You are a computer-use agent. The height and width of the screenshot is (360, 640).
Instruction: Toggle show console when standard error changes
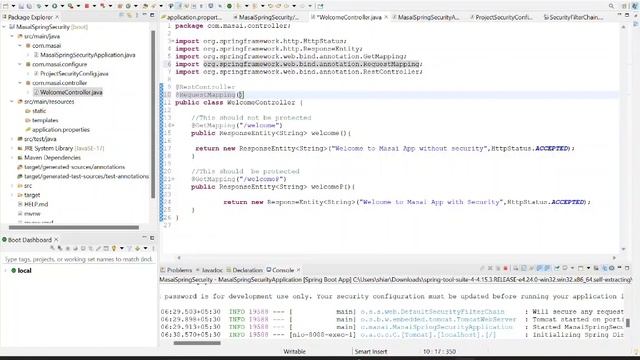click(x=547, y=268)
